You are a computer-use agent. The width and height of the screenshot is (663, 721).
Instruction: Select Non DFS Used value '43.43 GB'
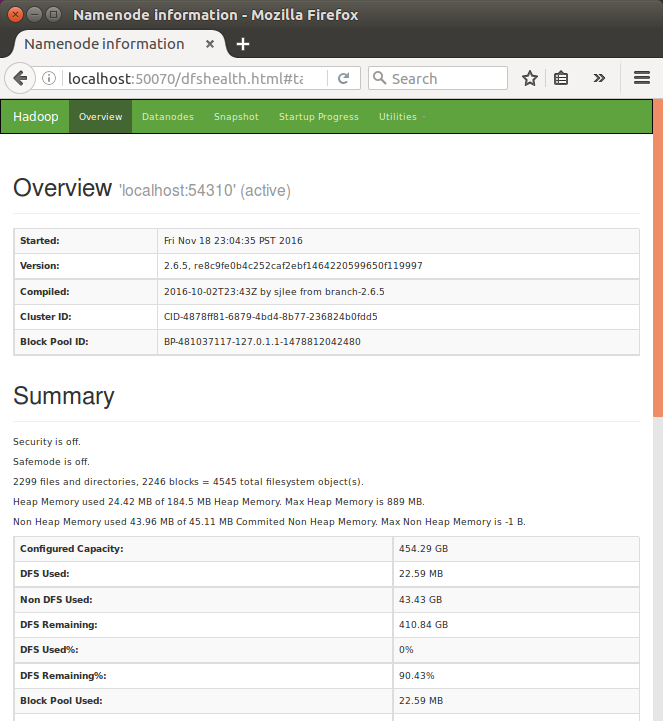(x=420, y=600)
